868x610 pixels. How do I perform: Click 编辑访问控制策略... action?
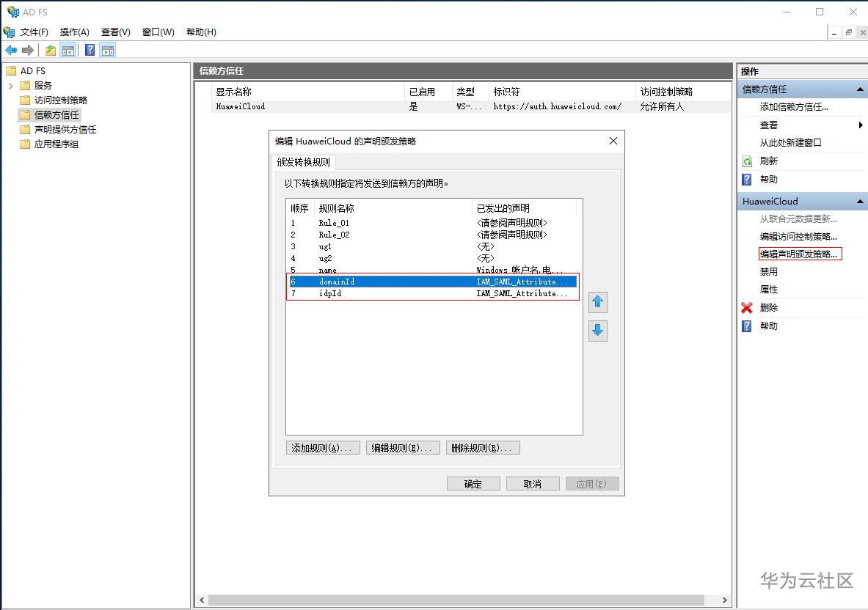coord(798,236)
